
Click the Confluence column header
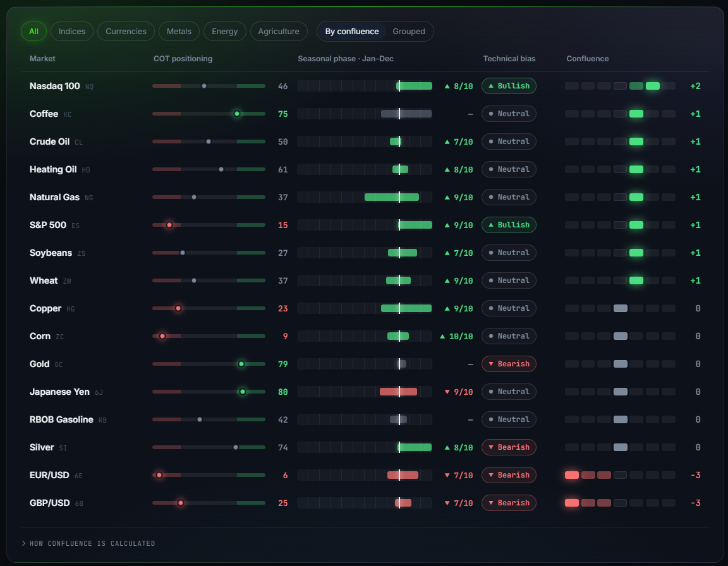587,59
